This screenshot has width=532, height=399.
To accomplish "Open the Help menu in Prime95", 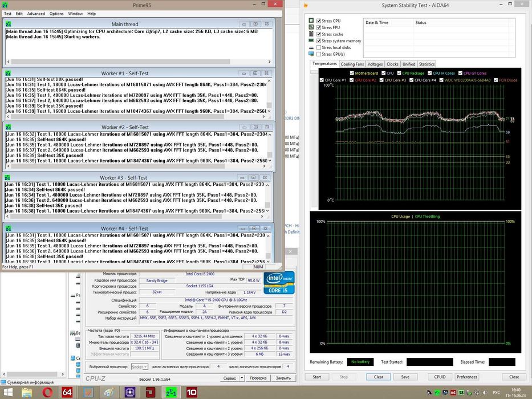I will pos(92,14).
